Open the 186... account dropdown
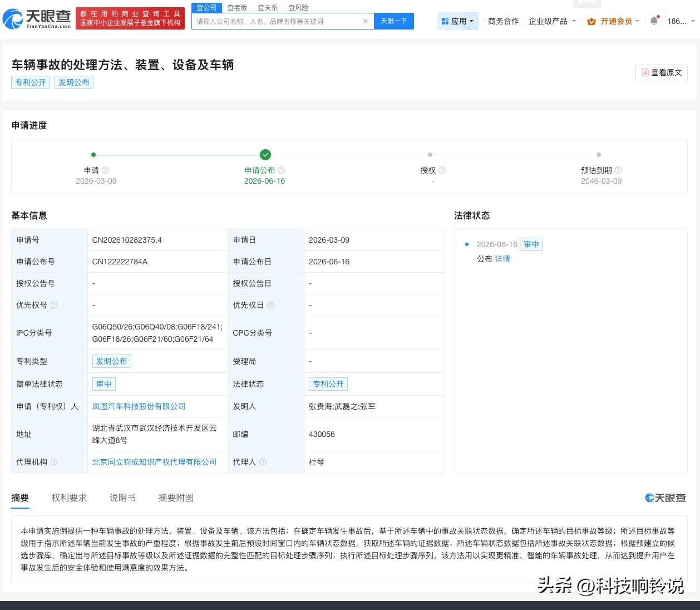The height and width of the screenshot is (610, 700). click(681, 21)
